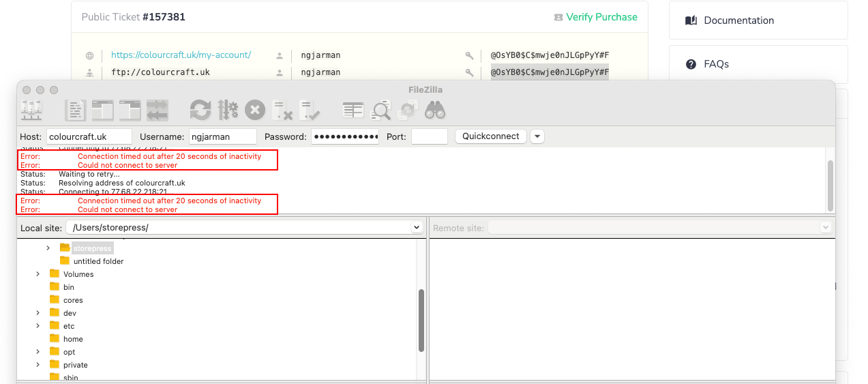The height and width of the screenshot is (384, 868).
Task: Click the highlighted ftp password text
Action: (550, 72)
